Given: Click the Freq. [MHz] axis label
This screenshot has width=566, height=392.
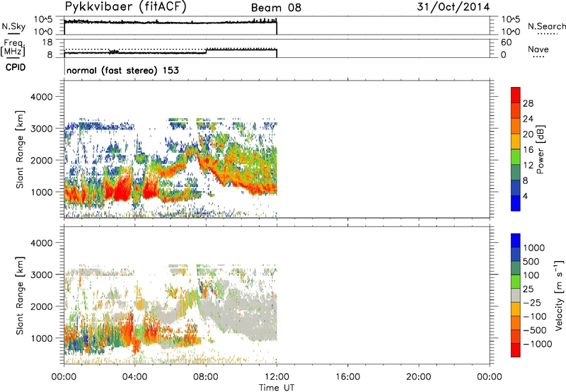Looking at the screenshot, I should click(x=13, y=48).
